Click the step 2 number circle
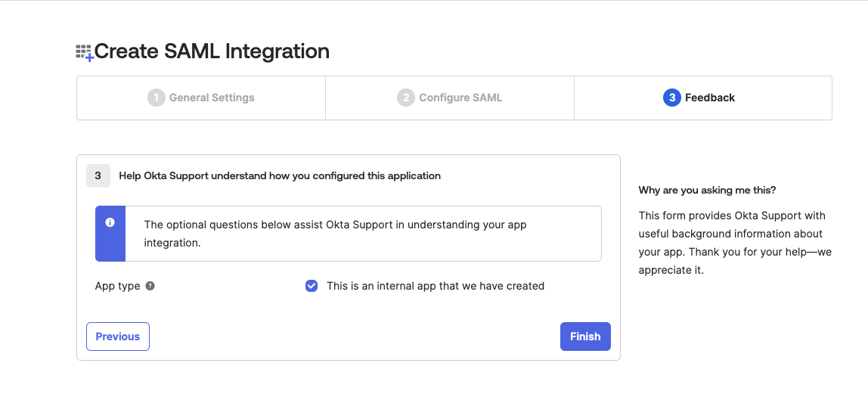 pos(406,98)
